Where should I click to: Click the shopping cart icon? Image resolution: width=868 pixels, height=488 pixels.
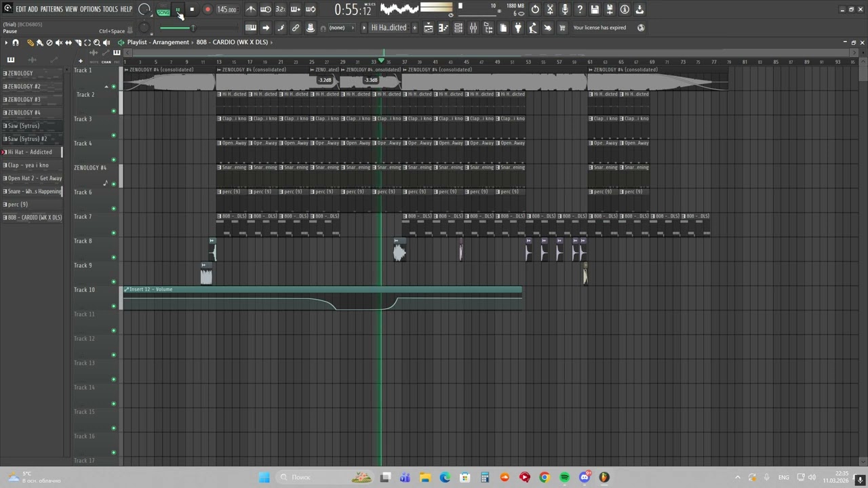(x=562, y=28)
